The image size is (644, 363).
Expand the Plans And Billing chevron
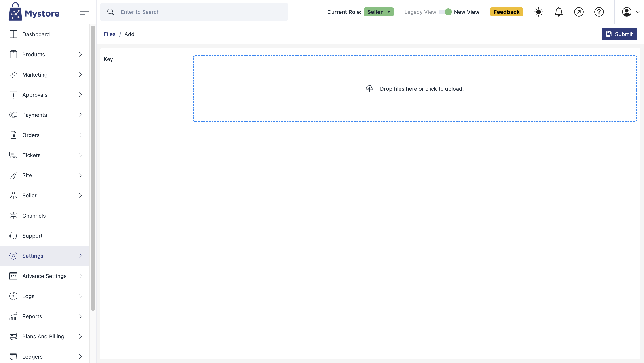(80, 336)
